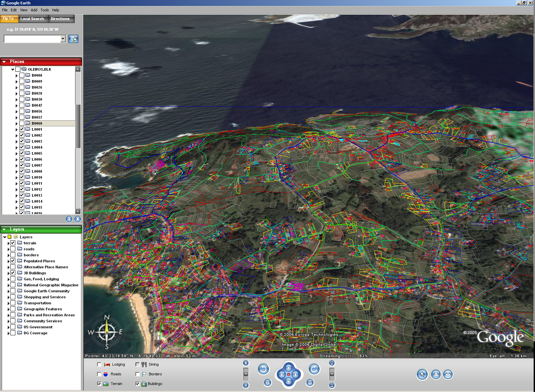This screenshot has width=535, height=392.
Task: Click the Dining fork-knife icon
Action: (x=144, y=365)
